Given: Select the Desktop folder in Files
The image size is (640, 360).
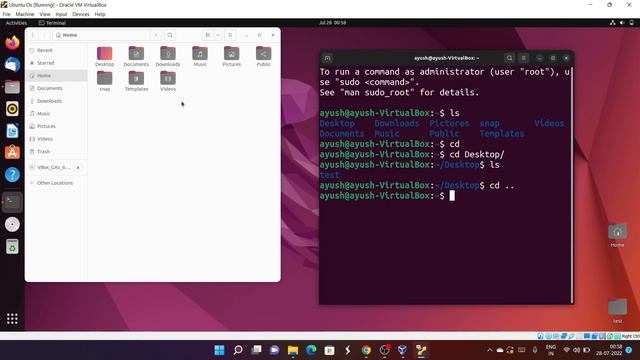Looking at the screenshot, I should pyautogui.click(x=104, y=57).
